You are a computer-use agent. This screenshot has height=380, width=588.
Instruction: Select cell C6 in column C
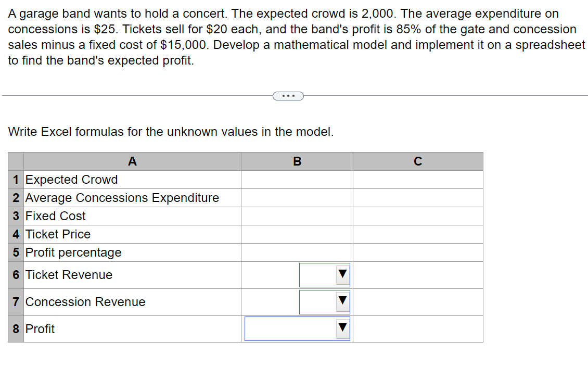[x=418, y=275]
